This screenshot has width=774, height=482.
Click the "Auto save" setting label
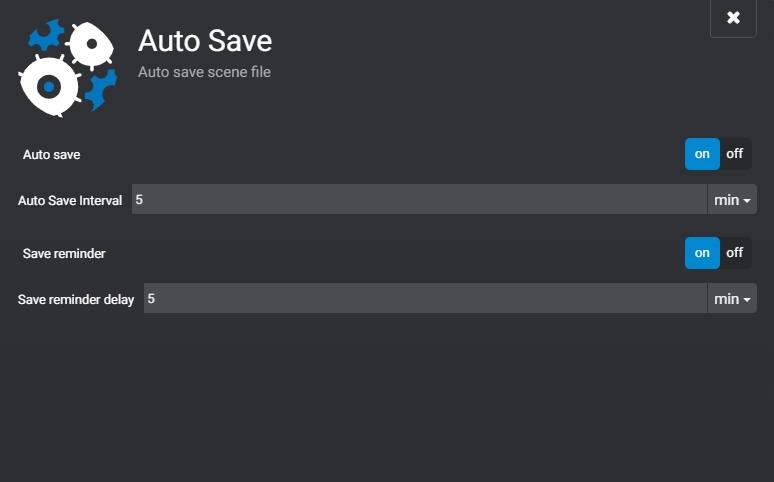pyautogui.click(x=52, y=155)
